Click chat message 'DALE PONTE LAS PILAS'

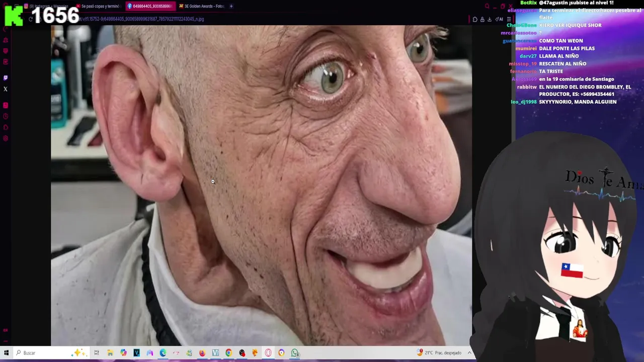[x=567, y=48]
